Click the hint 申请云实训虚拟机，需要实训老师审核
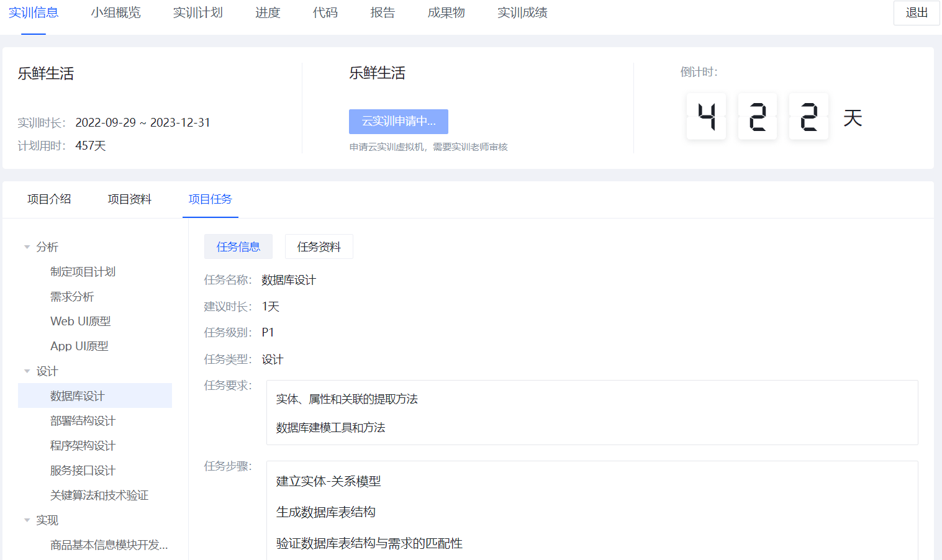942x560 pixels. [x=428, y=147]
